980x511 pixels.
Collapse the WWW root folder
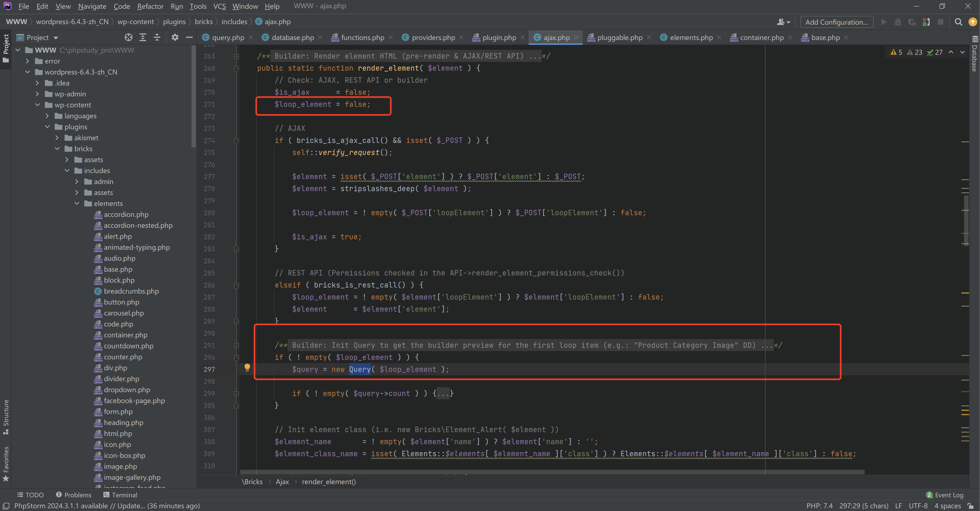pyautogui.click(x=18, y=50)
